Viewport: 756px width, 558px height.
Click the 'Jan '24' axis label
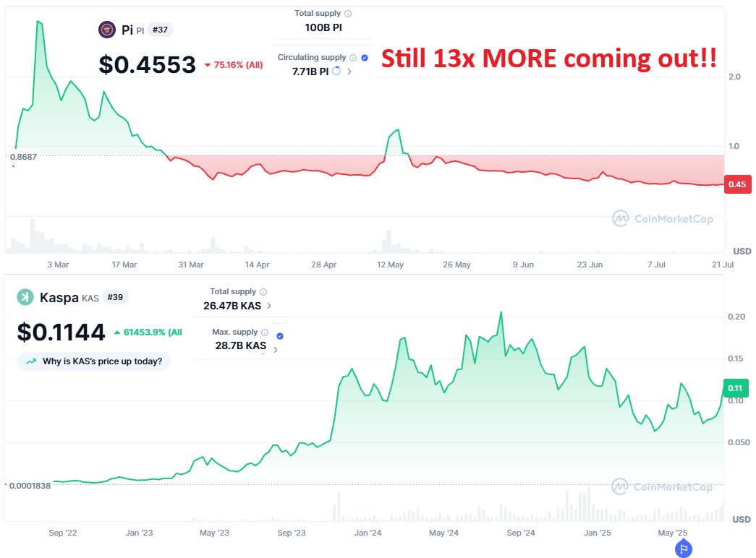pyautogui.click(x=368, y=533)
